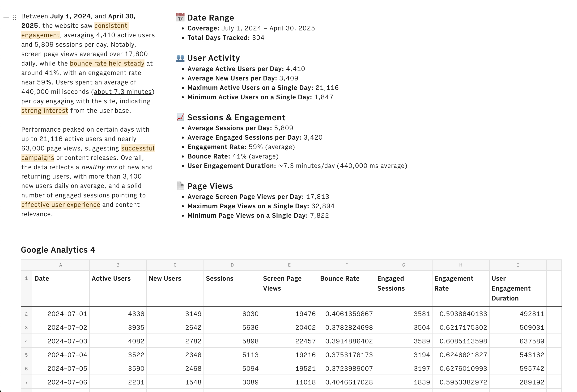Viewport: 577px width, 392px height.
Task: Click the people emoji beside User Activity
Action: pos(180,58)
